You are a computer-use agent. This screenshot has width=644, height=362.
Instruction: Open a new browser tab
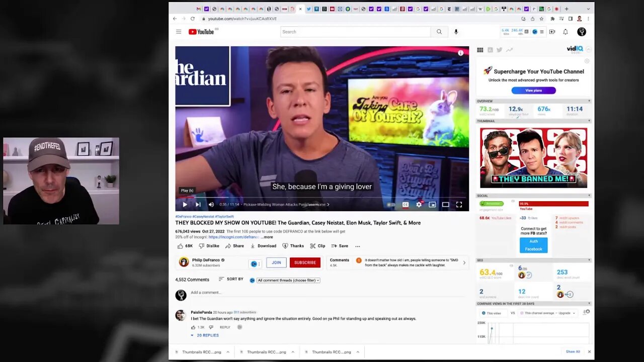pyautogui.click(x=567, y=9)
